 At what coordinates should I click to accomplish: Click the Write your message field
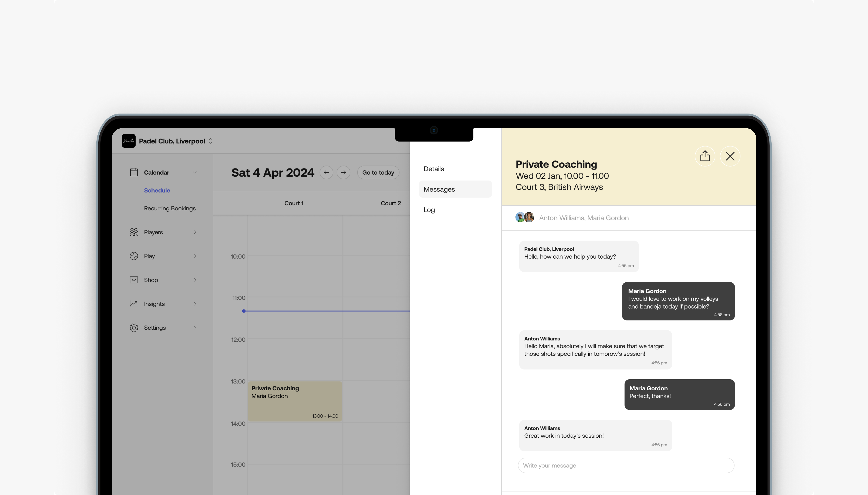tap(626, 465)
